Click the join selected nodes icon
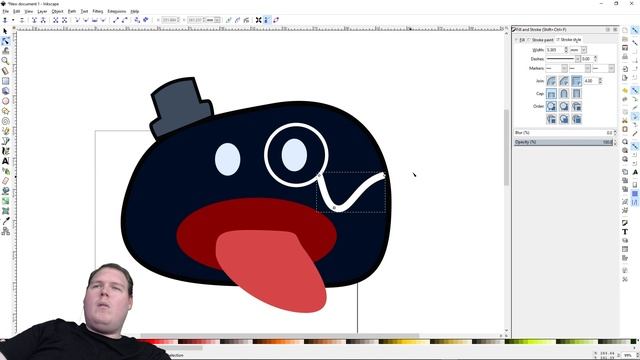The width and height of the screenshot is (640, 360). (x=34, y=20)
